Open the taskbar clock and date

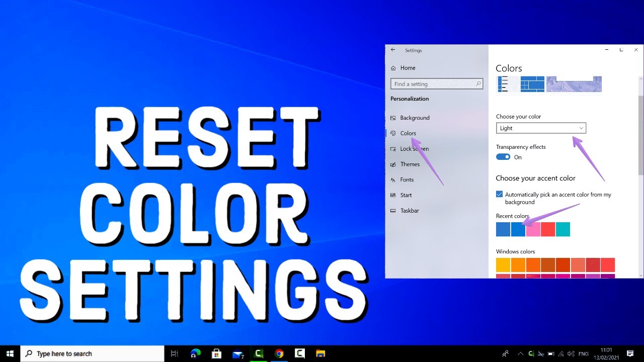[x=606, y=354]
